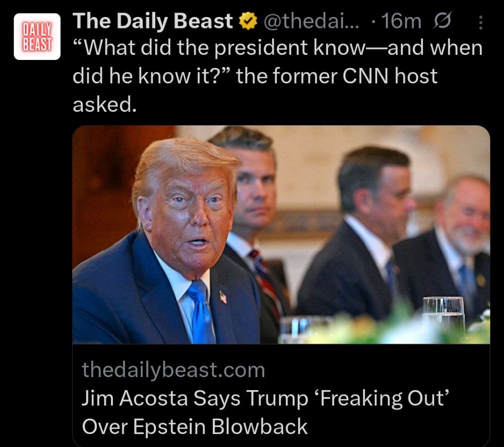Visit The Daily Beast account name
504x447 pixels.
[x=153, y=21]
